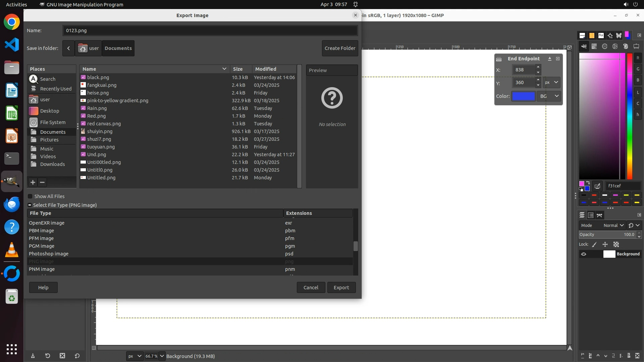Open the Fonts dockable tab
Screen dimensions: 644x362
coord(601,35)
